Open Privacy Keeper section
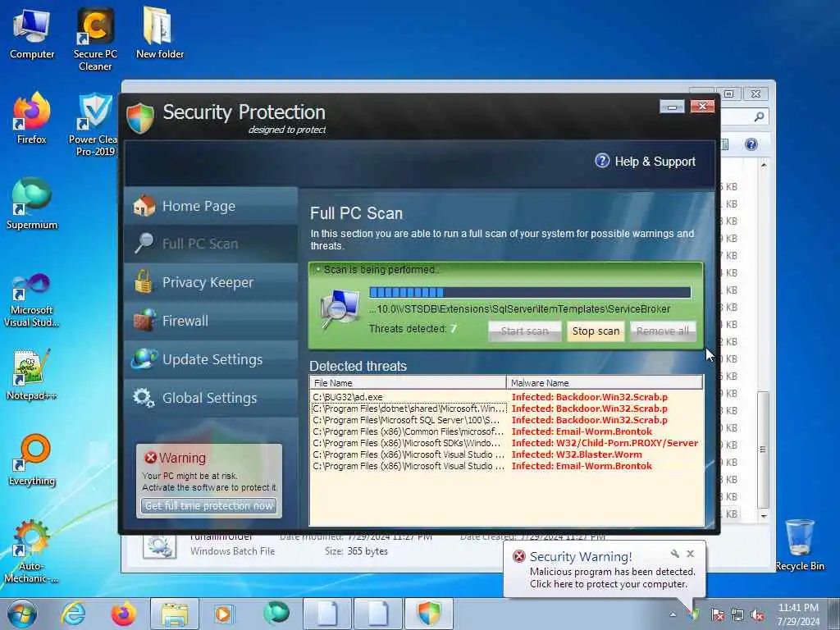840x630 pixels. click(211, 282)
